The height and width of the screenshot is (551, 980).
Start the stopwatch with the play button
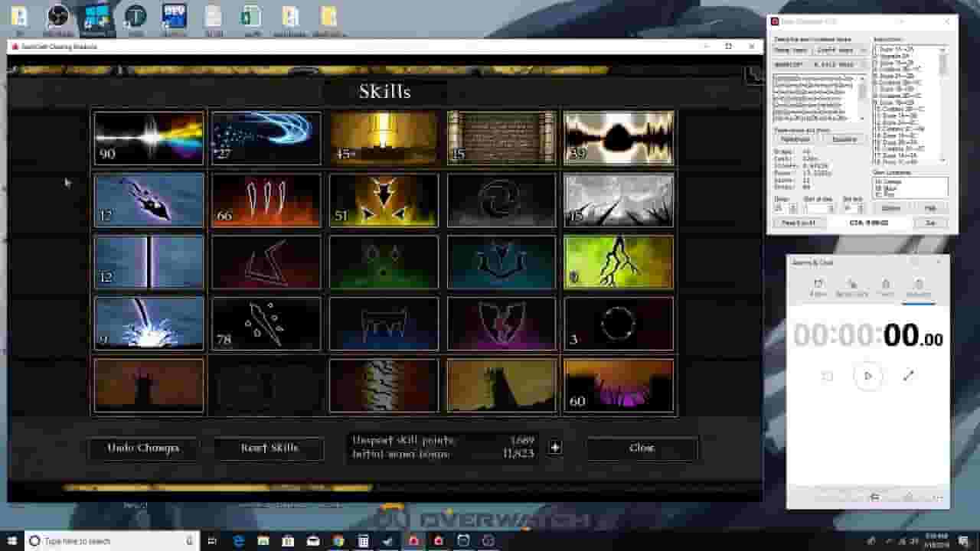coord(867,376)
